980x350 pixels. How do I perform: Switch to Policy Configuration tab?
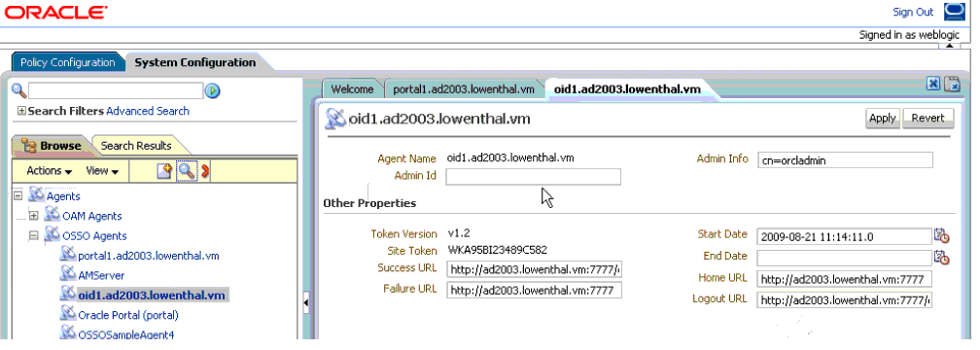[x=67, y=62]
